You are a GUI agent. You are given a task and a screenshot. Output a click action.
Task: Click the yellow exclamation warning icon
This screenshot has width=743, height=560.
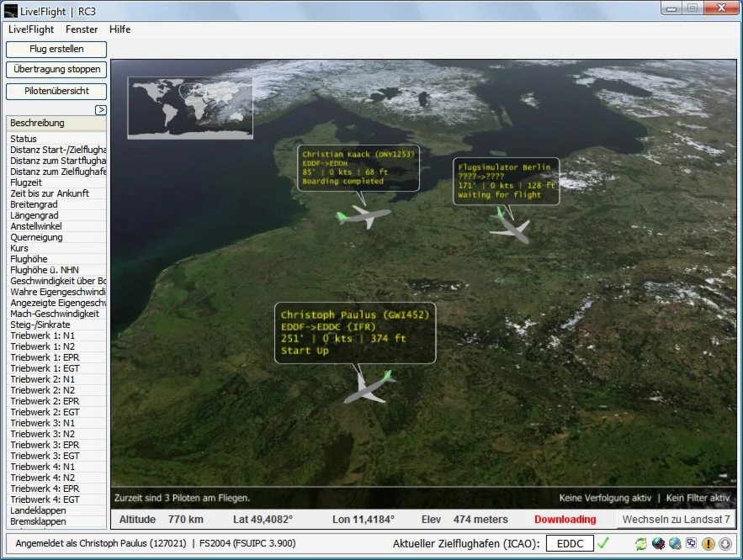[x=709, y=544]
